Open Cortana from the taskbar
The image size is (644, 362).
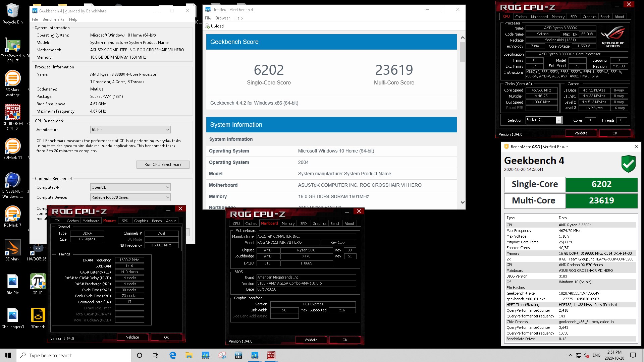pos(140,355)
